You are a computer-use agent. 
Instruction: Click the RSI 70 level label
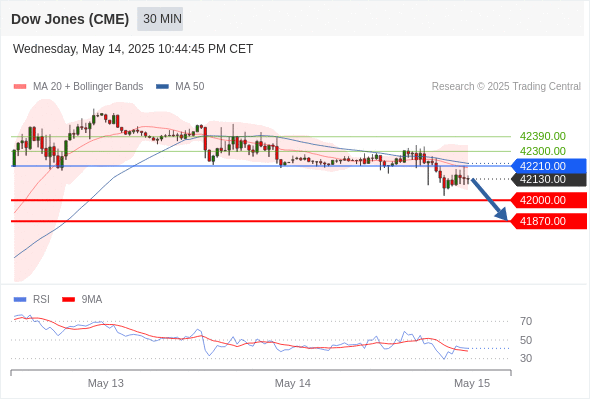pyautogui.click(x=526, y=322)
